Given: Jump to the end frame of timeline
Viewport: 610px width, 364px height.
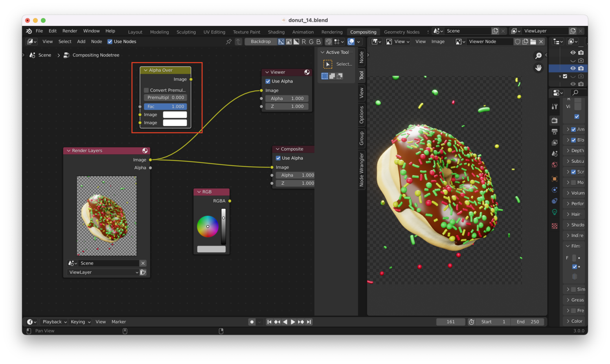Looking at the screenshot, I should [309, 322].
